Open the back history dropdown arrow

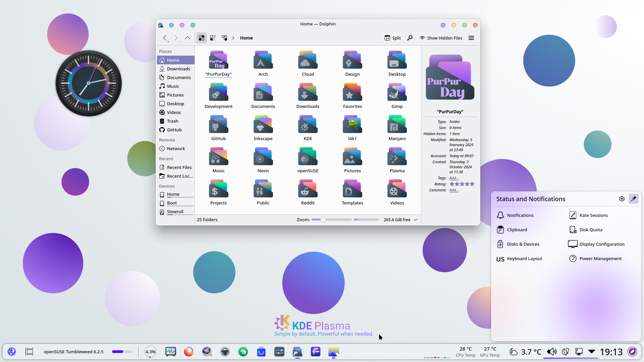(x=168, y=42)
